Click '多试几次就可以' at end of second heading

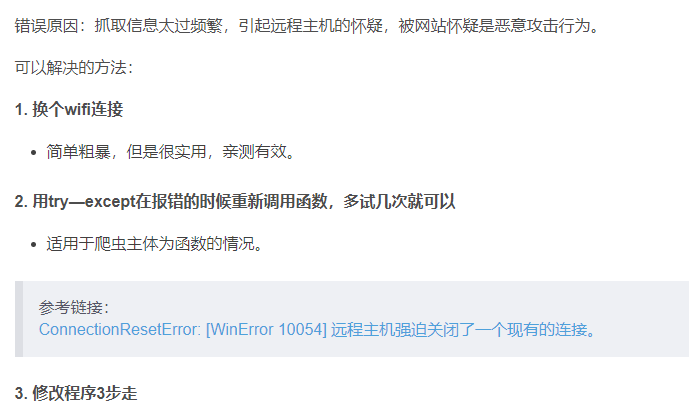coord(399,202)
